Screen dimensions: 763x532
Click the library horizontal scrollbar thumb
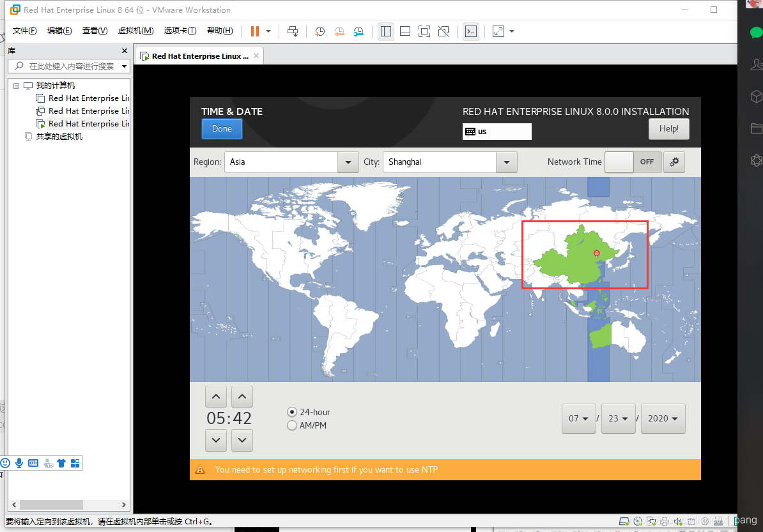click(x=51, y=505)
